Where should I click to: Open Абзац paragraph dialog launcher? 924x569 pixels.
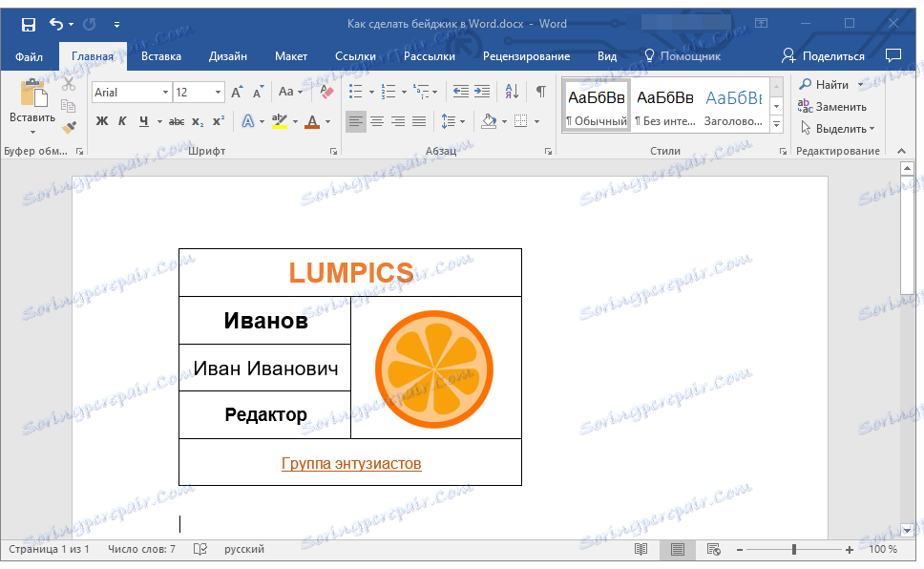(x=548, y=152)
